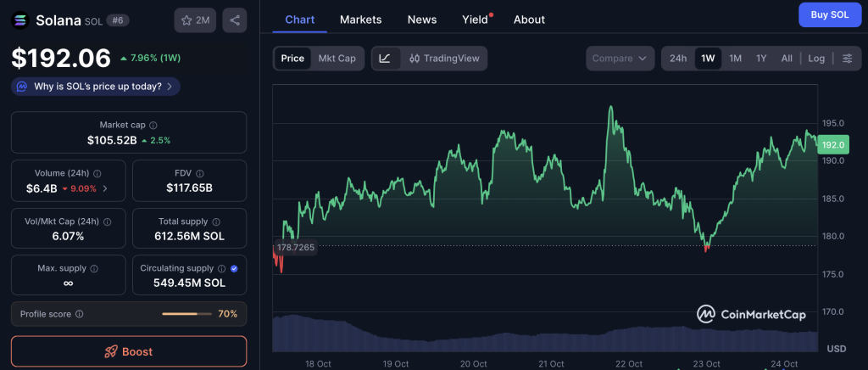Open Vol/Mkt Cap (24h) info icon
The width and height of the screenshot is (868, 370).
tap(108, 221)
